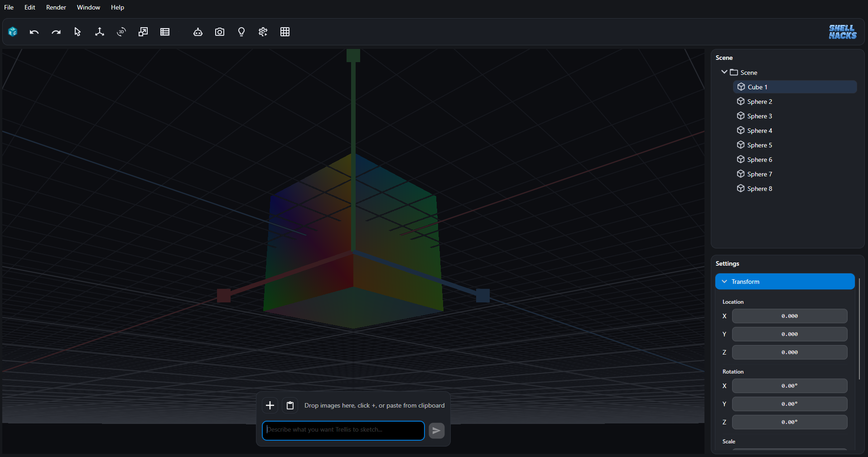Open the AI robot assistant tool
868x457 pixels.
pyautogui.click(x=198, y=32)
